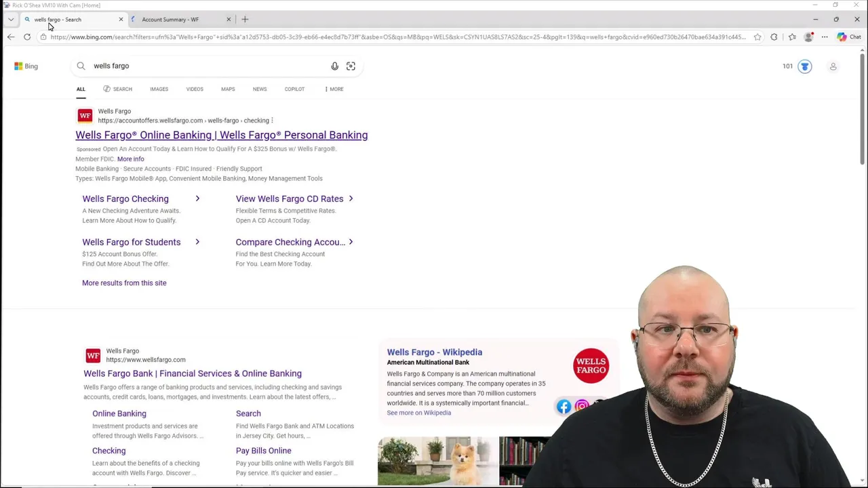Open the Edge settings and more menu
The width and height of the screenshot is (868, 488).
[x=825, y=37]
